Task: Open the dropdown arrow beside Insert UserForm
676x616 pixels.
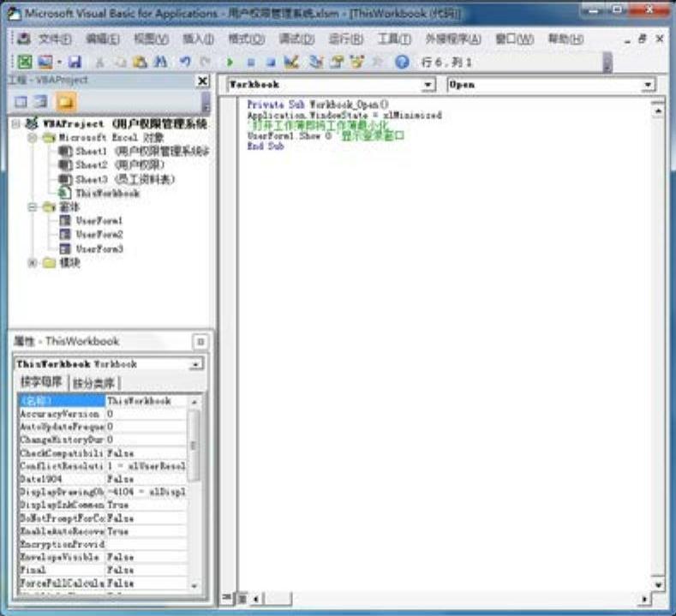Action: click(x=59, y=63)
